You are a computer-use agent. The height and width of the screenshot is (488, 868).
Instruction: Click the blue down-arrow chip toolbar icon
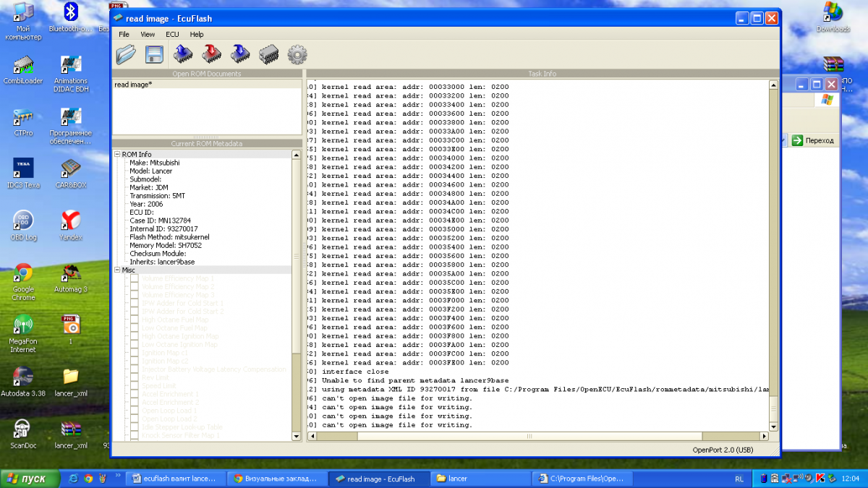tap(239, 54)
